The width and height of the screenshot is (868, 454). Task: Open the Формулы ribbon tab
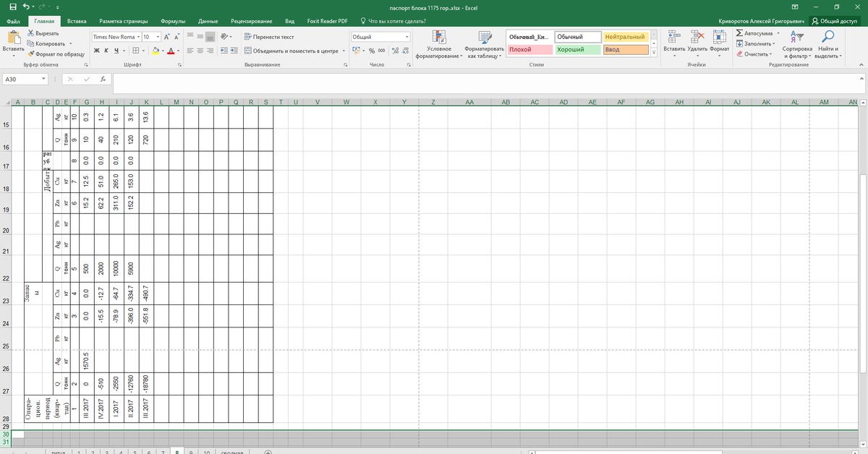point(174,21)
